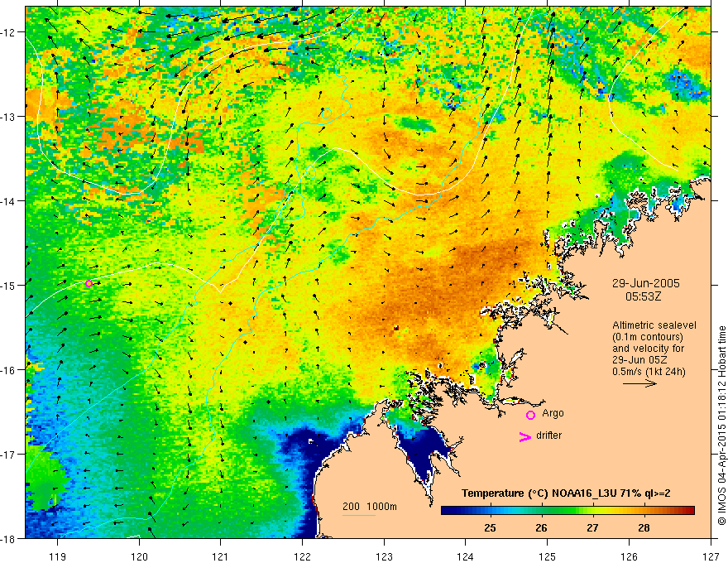Click the 'Argo' legend label
Screen dimensions: 728x563
[x=553, y=413]
